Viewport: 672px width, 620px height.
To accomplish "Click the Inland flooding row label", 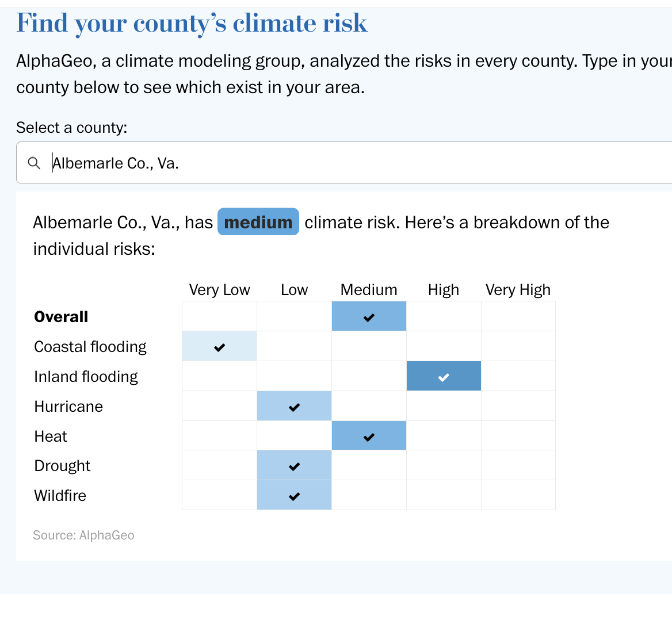I will (86, 377).
